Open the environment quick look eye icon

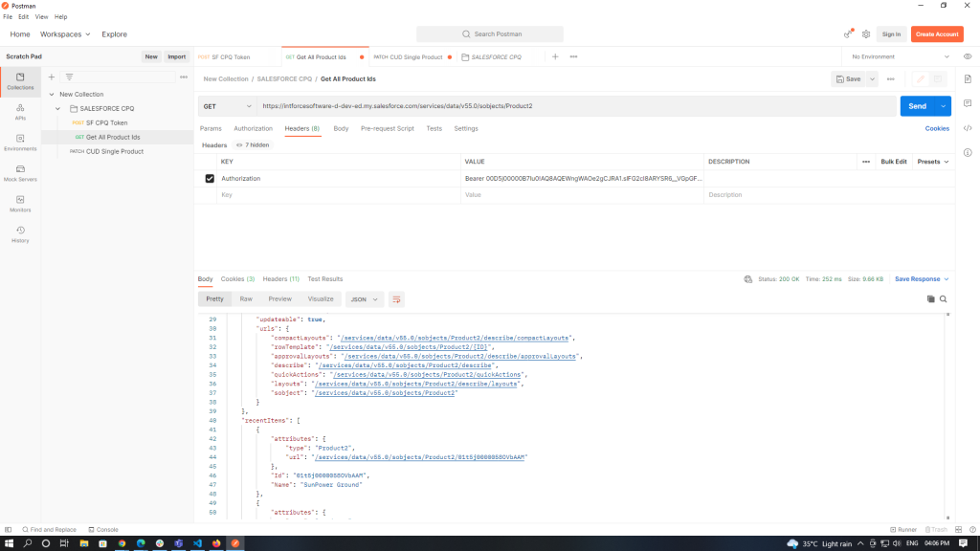(x=968, y=56)
